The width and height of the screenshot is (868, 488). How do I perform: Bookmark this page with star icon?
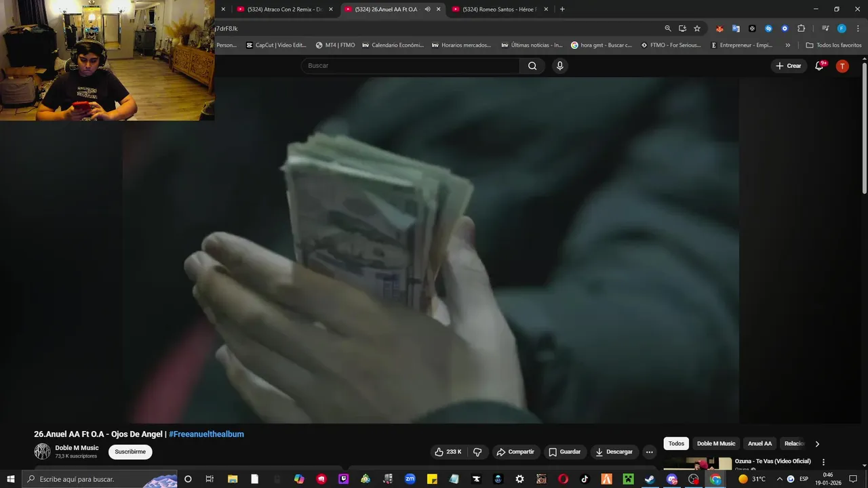697,28
